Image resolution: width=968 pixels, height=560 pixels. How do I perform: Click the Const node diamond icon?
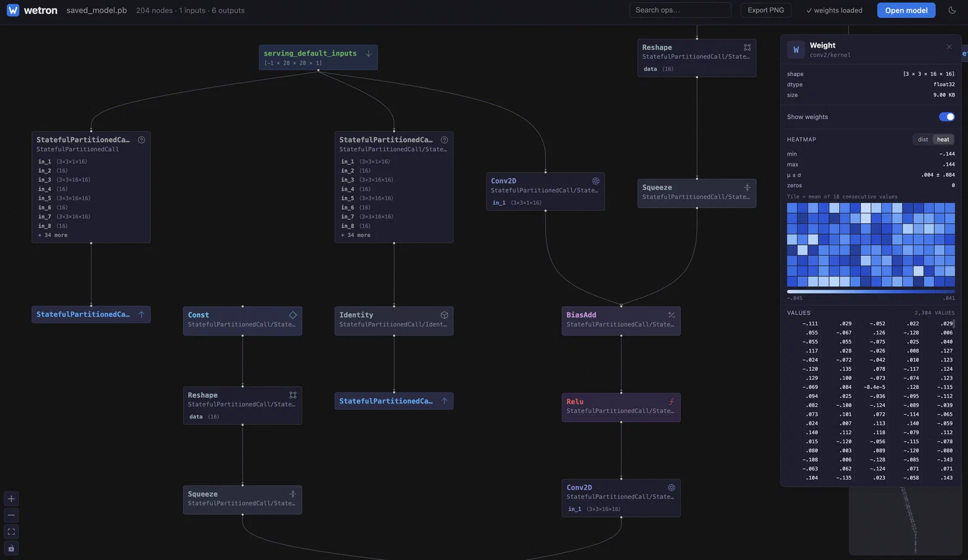(293, 315)
